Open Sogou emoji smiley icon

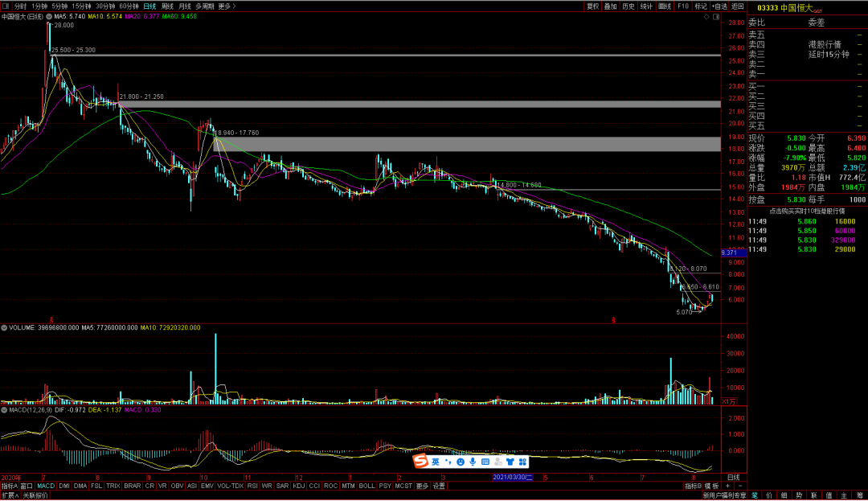pyautogui.click(x=461, y=462)
